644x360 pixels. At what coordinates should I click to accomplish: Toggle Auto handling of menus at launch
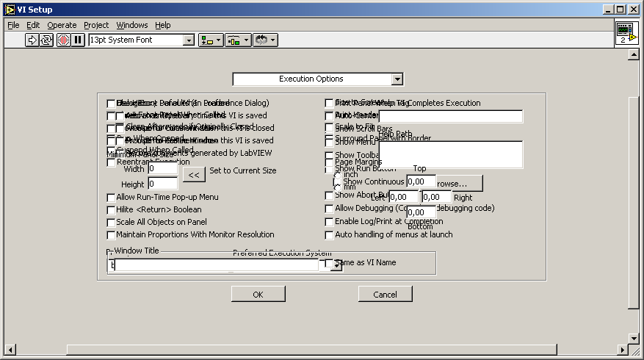tap(330, 235)
